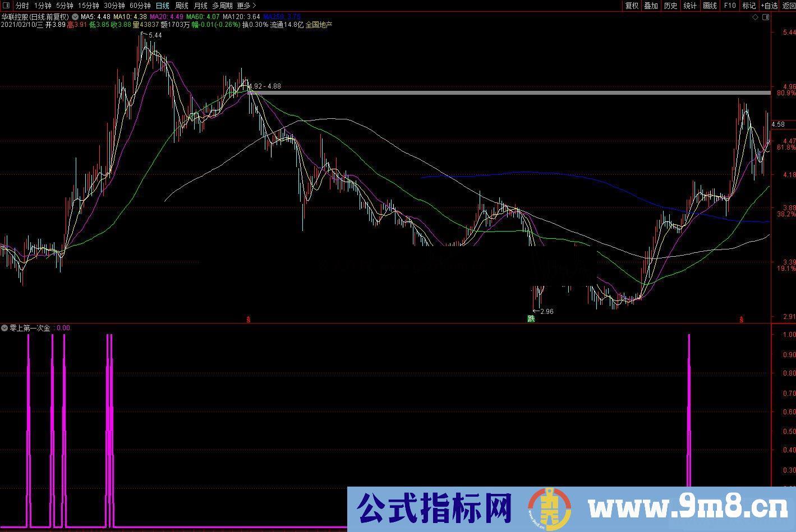Image resolution: width=796 pixels, height=532 pixels.
Task: Toggle 叠加 overlay mode
Action: [650, 5]
